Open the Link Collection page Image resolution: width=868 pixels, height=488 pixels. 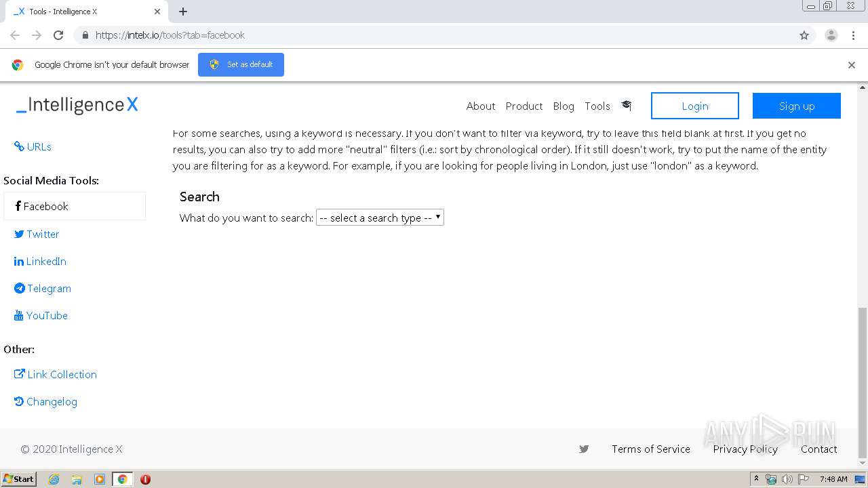pyautogui.click(x=56, y=374)
